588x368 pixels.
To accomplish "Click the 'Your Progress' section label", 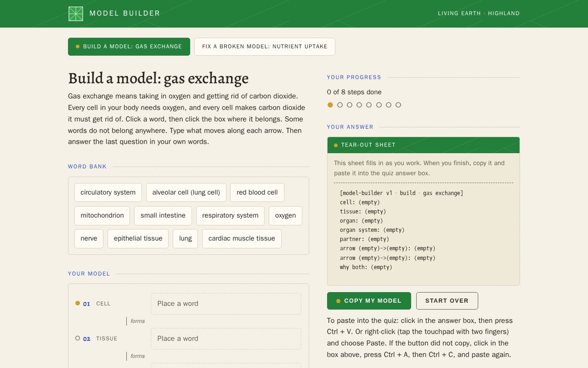I will pos(354,77).
